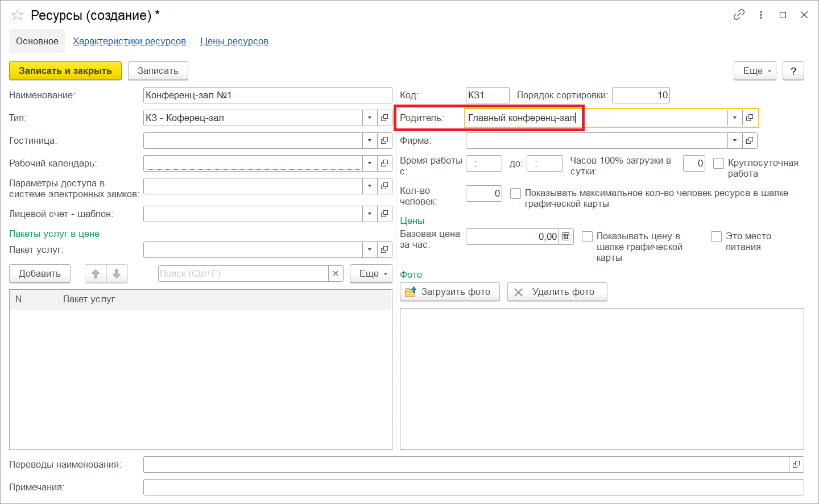Click Загрузить фото button
Viewport: 819px width, 504px height.
click(x=449, y=292)
